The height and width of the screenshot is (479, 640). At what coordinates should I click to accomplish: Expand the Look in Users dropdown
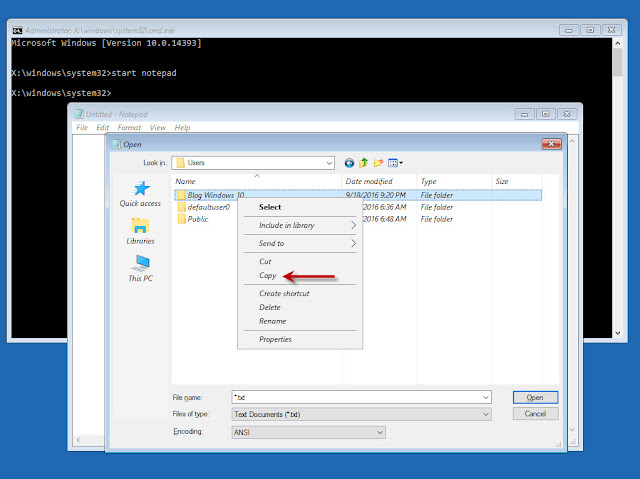329,163
